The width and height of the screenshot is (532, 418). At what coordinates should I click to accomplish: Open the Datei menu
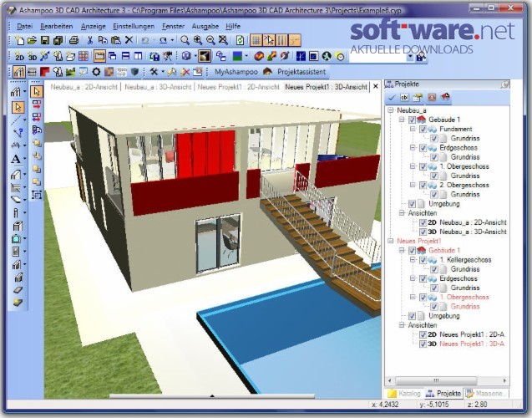[x=25, y=26]
